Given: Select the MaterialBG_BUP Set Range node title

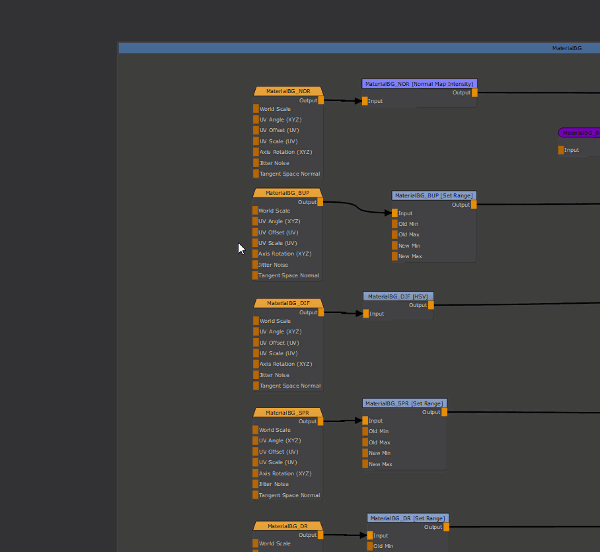Looking at the screenshot, I should [434, 196].
